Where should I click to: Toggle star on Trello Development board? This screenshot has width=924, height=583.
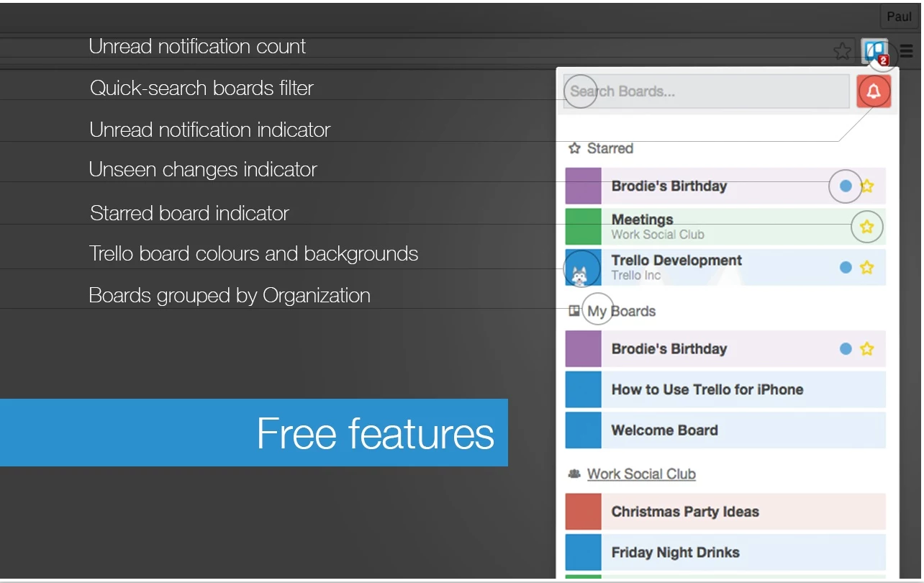pyautogui.click(x=867, y=268)
